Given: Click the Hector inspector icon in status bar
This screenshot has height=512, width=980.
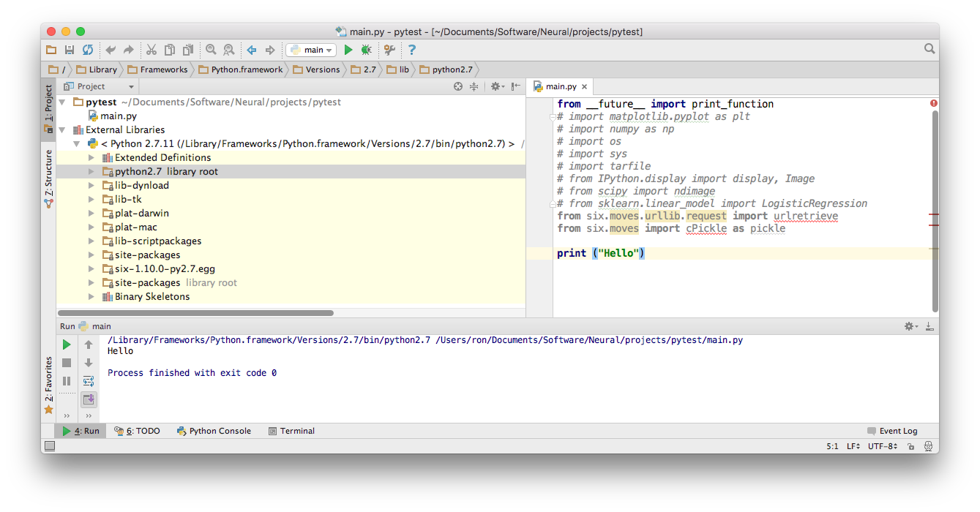Looking at the screenshot, I should [x=928, y=446].
